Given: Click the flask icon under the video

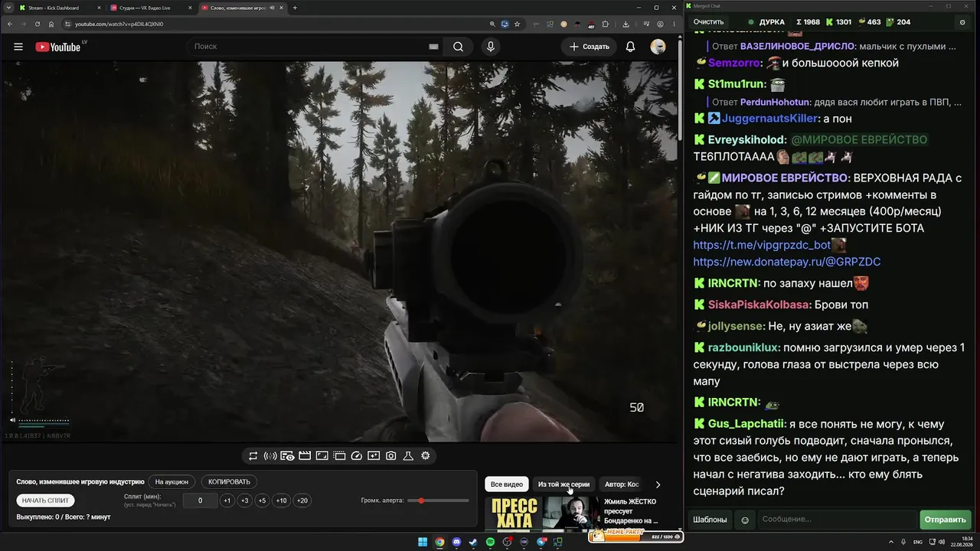Looking at the screenshot, I should (x=408, y=456).
